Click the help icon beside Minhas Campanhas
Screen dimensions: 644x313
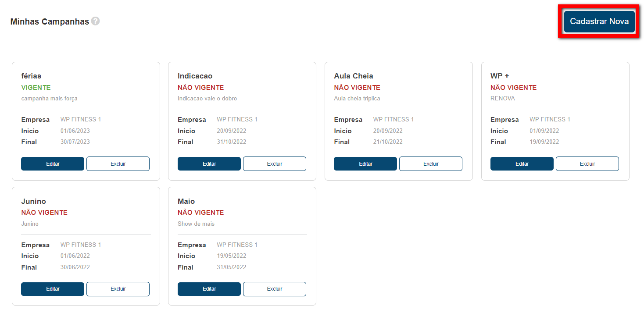tap(95, 21)
